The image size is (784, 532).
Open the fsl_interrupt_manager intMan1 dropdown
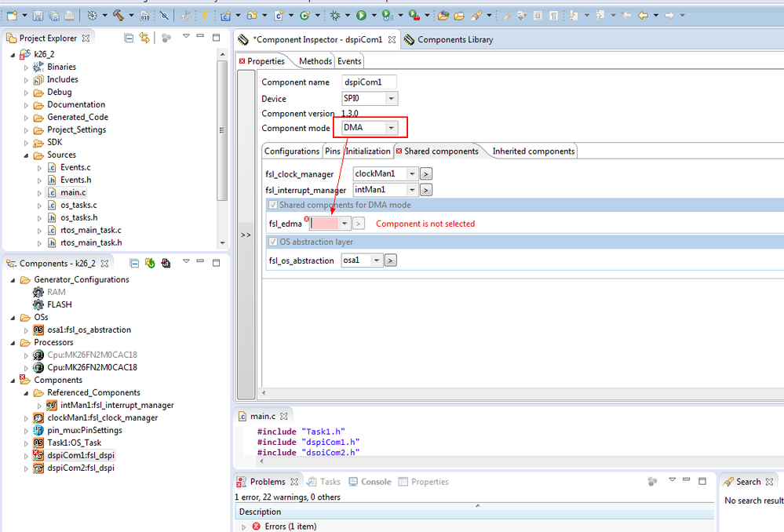(x=412, y=190)
